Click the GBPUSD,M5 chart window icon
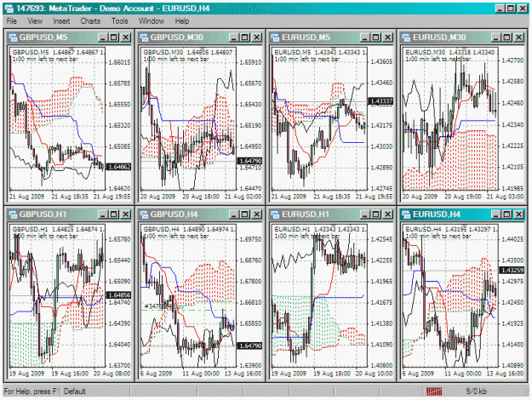 [13, 37]
